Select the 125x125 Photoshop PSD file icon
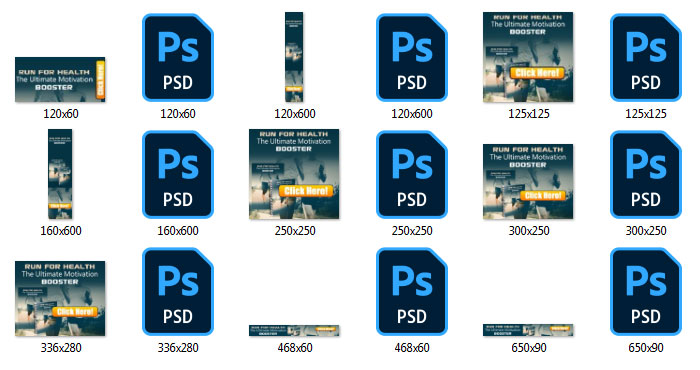 click(646, 58)
